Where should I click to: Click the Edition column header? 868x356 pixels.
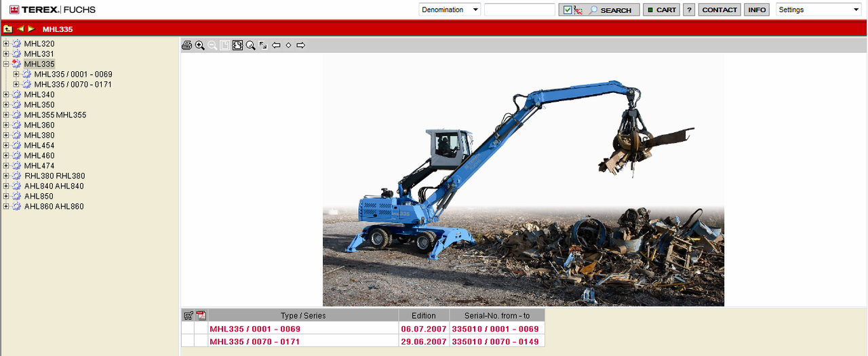[424, 315]
